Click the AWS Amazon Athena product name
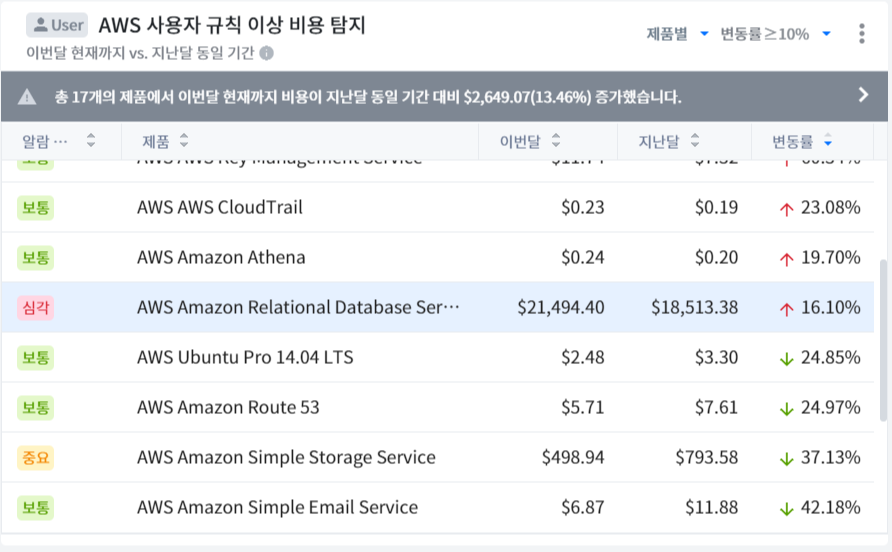 click(x=221, y=258)
